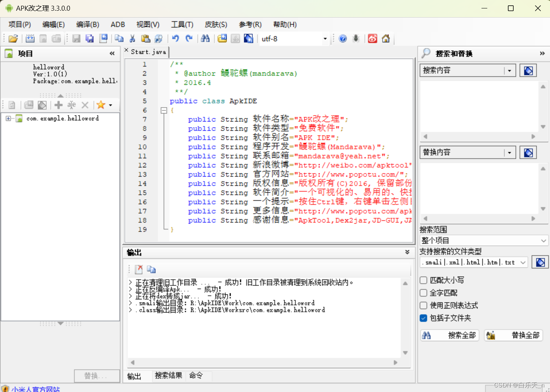
Task: Collapse the 项目 panel with double chevron
Action: 112,54
